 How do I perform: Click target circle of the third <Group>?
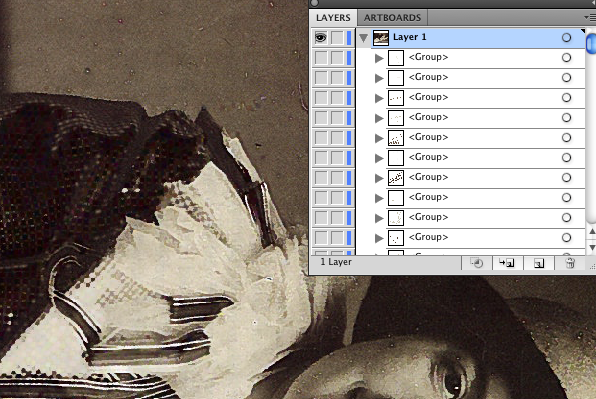566,98
